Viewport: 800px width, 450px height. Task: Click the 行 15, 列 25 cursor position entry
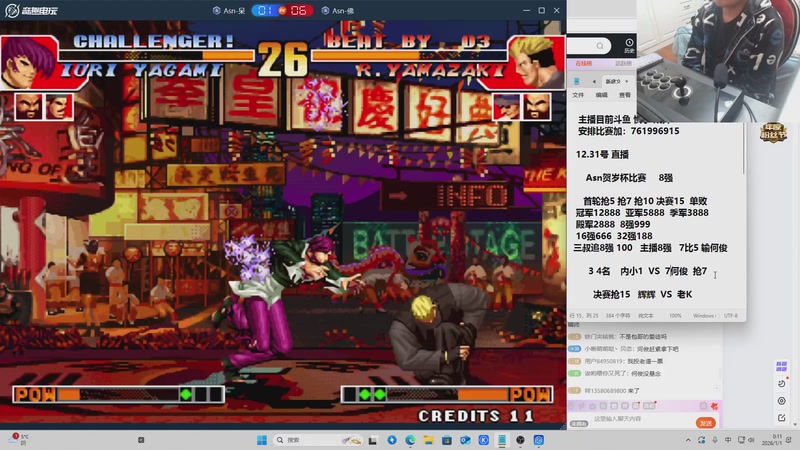pos(584,316)
